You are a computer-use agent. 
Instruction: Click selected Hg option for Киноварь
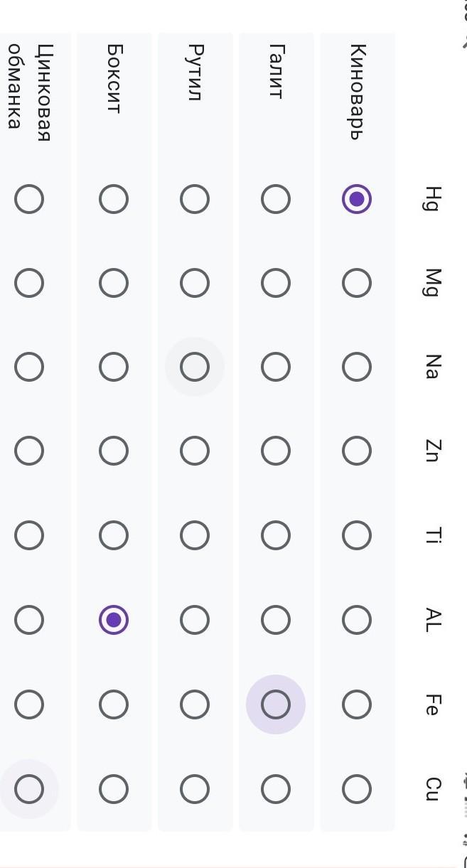[x=356, y=199]
